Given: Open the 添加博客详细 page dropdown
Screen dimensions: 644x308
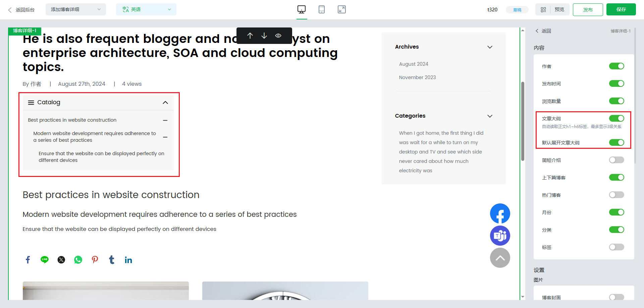Looking at the screenshot, I should (x=75, y=9).
